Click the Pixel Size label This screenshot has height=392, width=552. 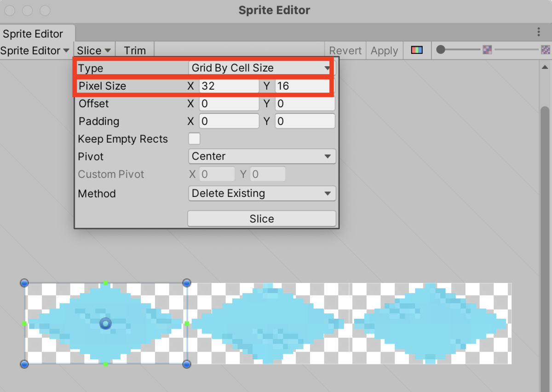point(102,86)
